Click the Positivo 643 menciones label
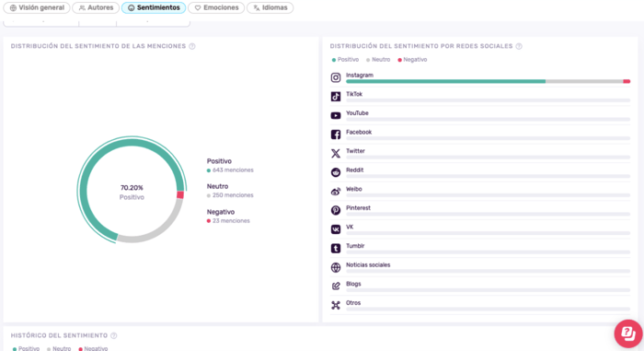The width and height of the screenshot is (644, 351). pos(230,166)
